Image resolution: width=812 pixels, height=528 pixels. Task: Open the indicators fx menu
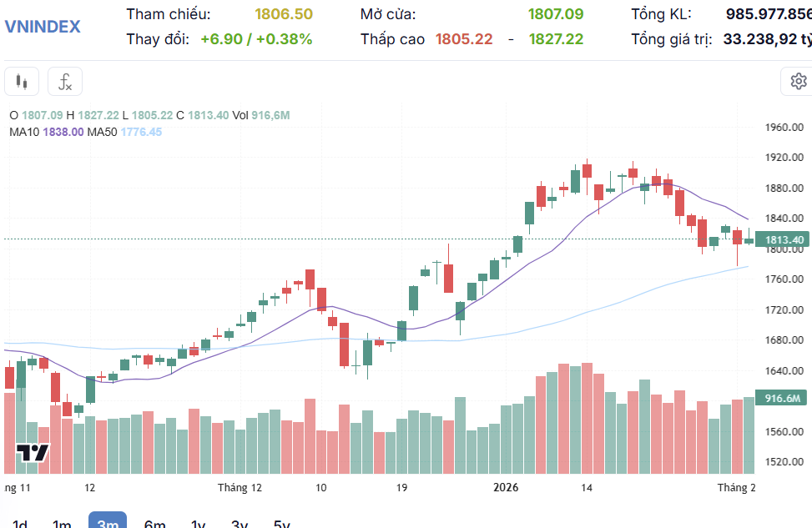click(x=64, y=82)
